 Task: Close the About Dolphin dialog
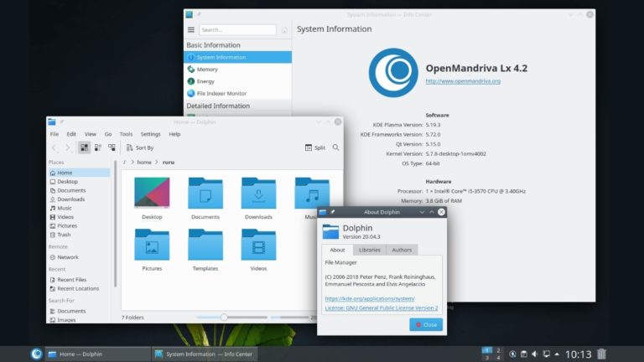point(426,324)
